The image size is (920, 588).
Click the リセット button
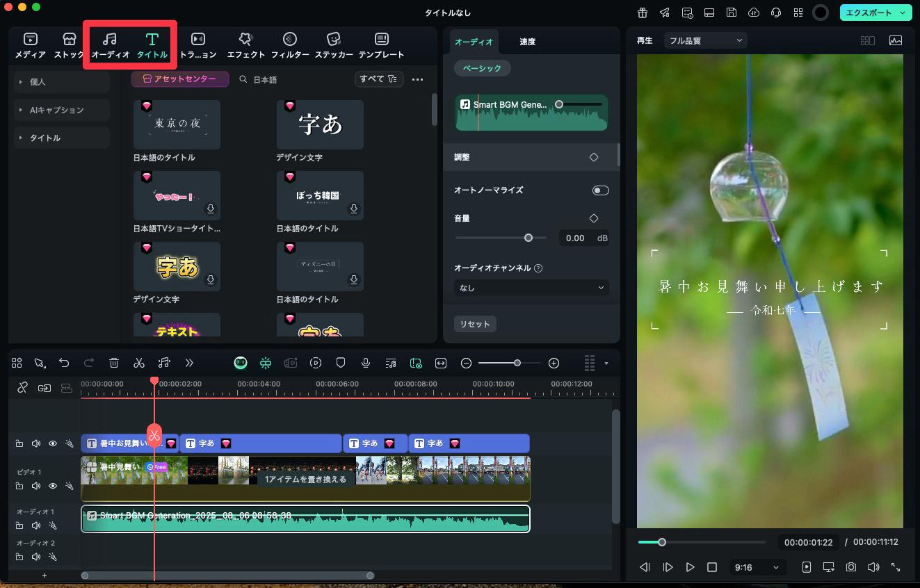point(475,324)
